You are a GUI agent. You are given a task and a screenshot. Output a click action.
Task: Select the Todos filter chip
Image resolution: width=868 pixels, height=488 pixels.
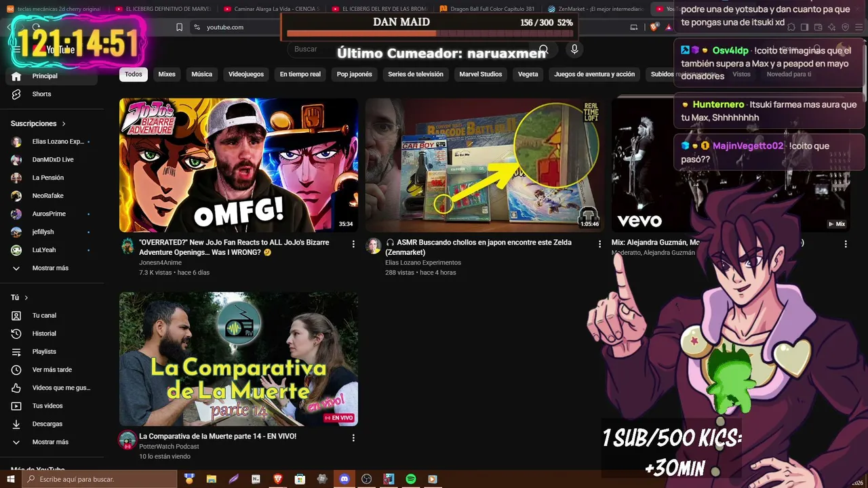[134, 75]
